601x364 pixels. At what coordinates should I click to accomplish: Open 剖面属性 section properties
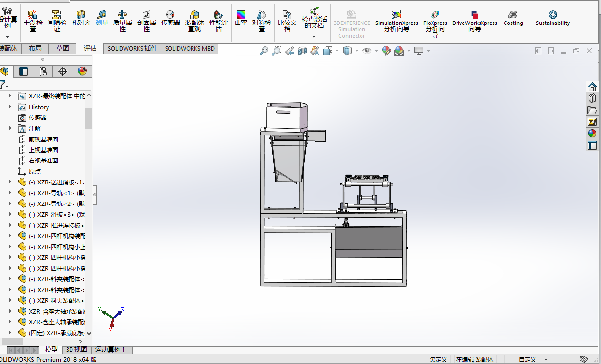click(x=146, y=21)
